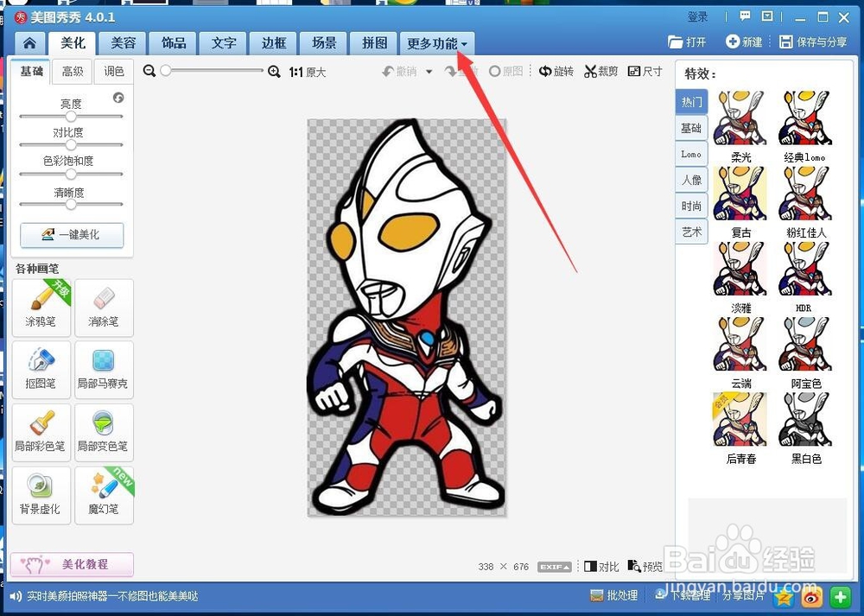The height and width of the screenshot is (616, 864).
Task: Switch to 饰品 accessories tab
Action: tap(174, 43)
